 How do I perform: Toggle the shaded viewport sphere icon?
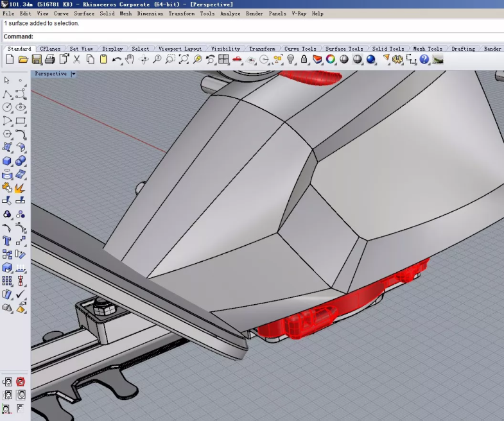click(344, 60)
